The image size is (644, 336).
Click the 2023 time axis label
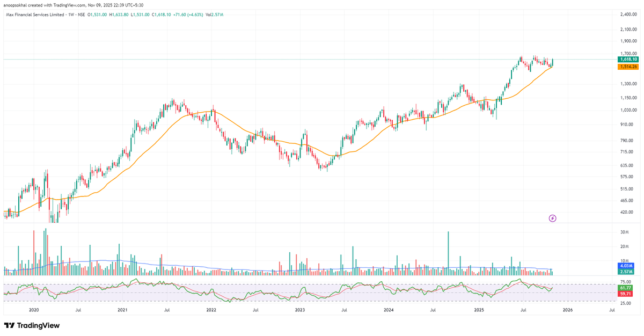coord(299,310)
